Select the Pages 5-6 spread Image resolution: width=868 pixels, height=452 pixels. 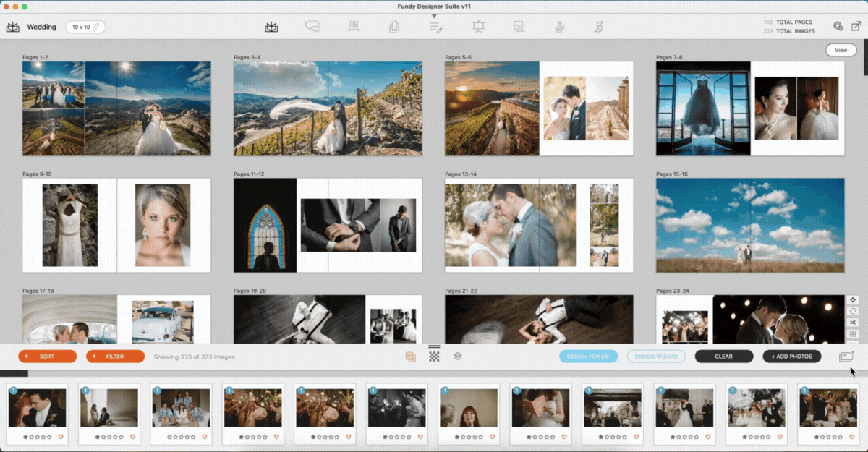point(539,108)
